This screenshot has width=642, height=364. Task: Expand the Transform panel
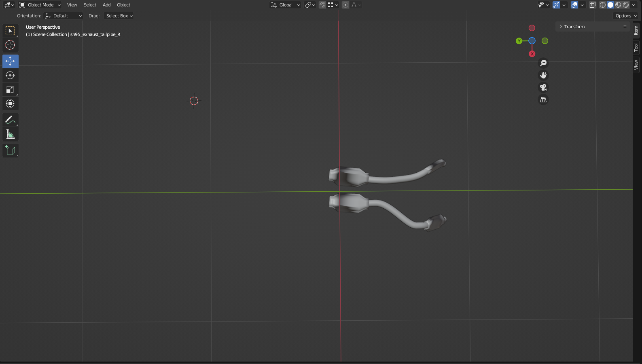tap(593, 27)
